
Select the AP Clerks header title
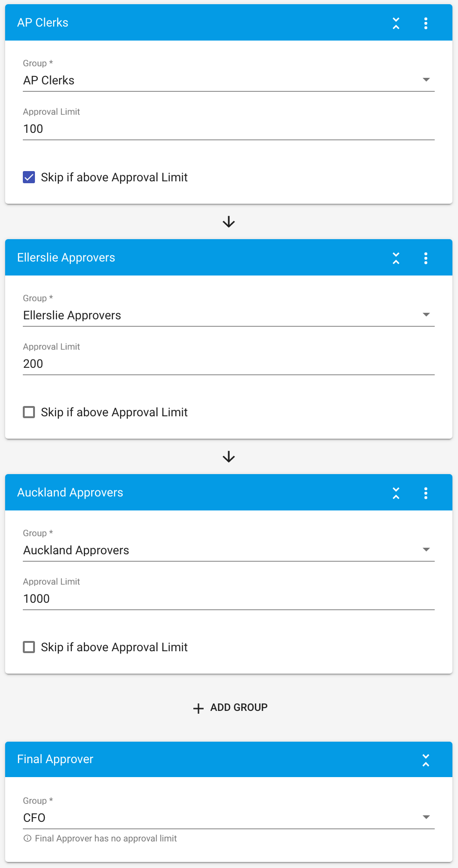click(42, 22)
